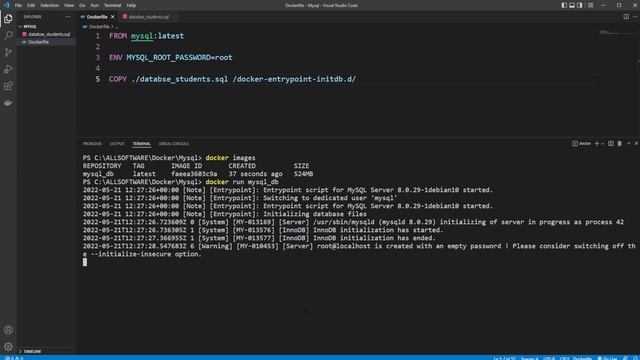
Task: Split the editor to the right
Action: 626,17
